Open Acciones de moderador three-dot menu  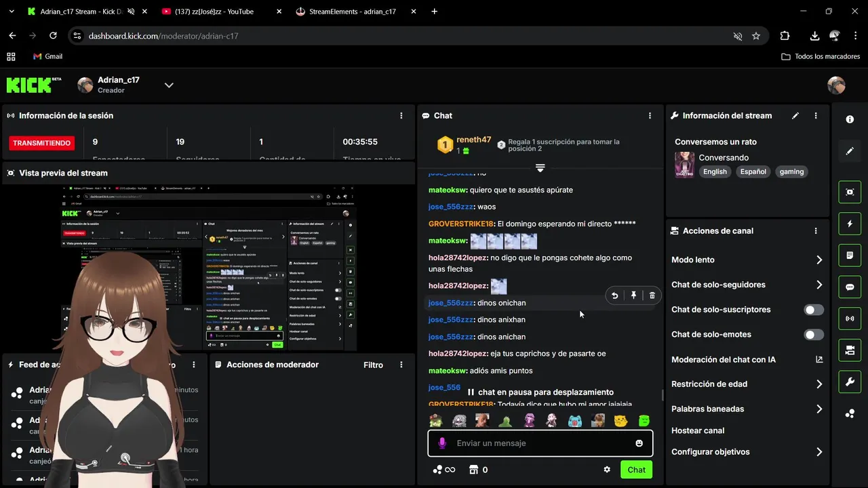(x=401, y=365)
